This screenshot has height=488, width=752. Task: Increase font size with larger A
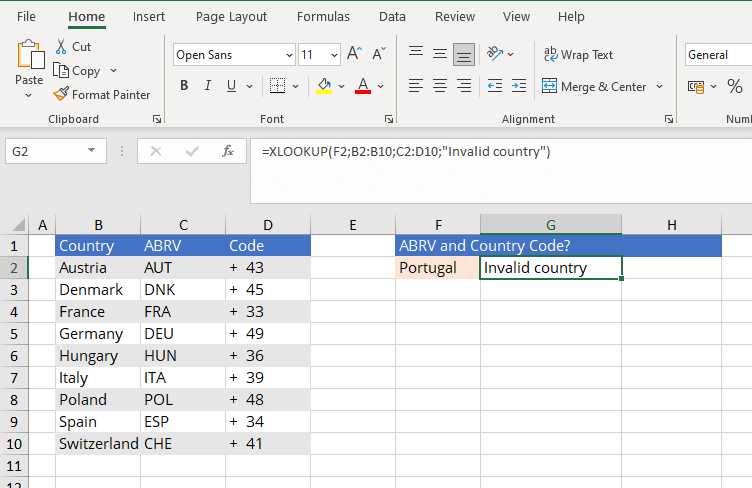click(355, 54)
